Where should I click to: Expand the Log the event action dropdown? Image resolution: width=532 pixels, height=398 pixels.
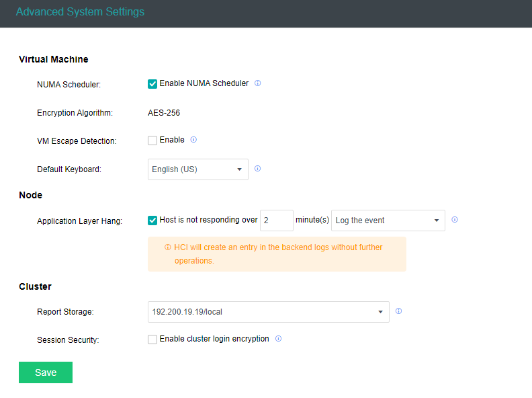coord(388,221)
